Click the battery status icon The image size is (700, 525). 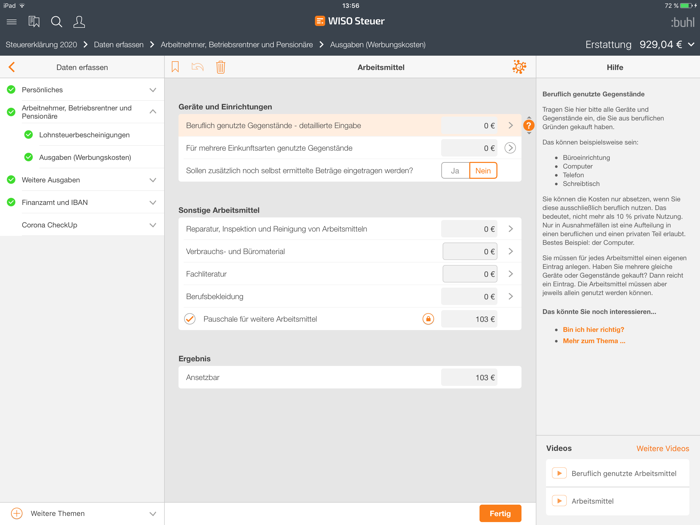coord(688,6)
